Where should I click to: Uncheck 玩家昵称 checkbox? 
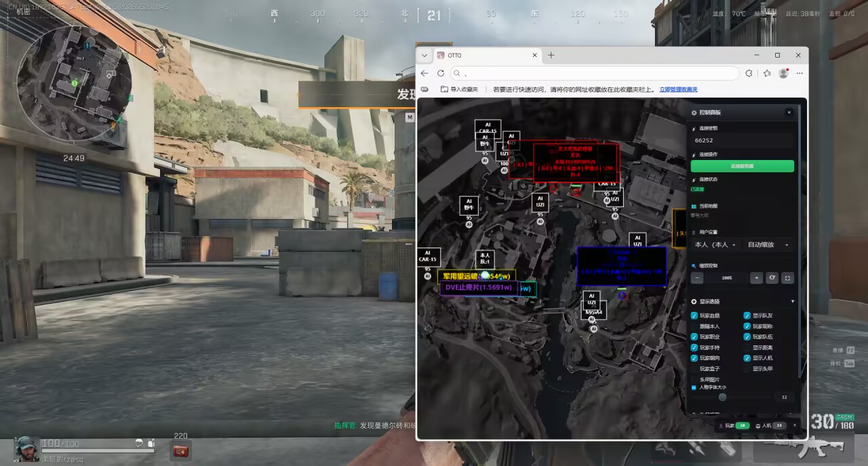coord(747,326)
